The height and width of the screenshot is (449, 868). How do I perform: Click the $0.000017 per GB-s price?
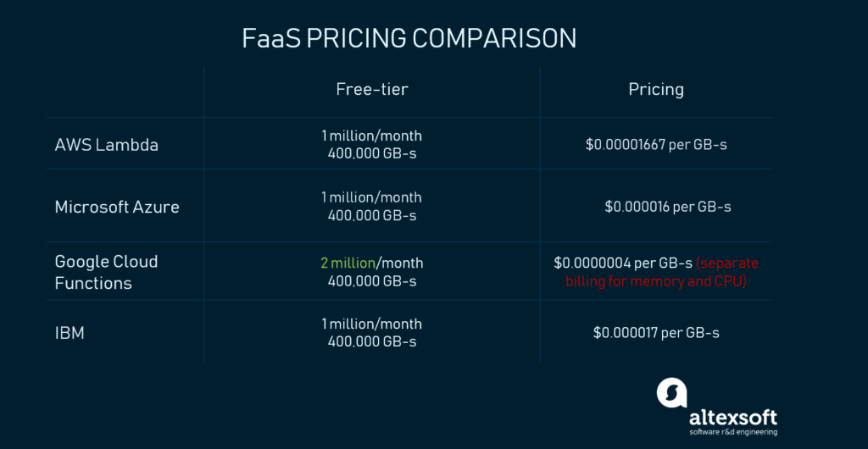point(655,333)
